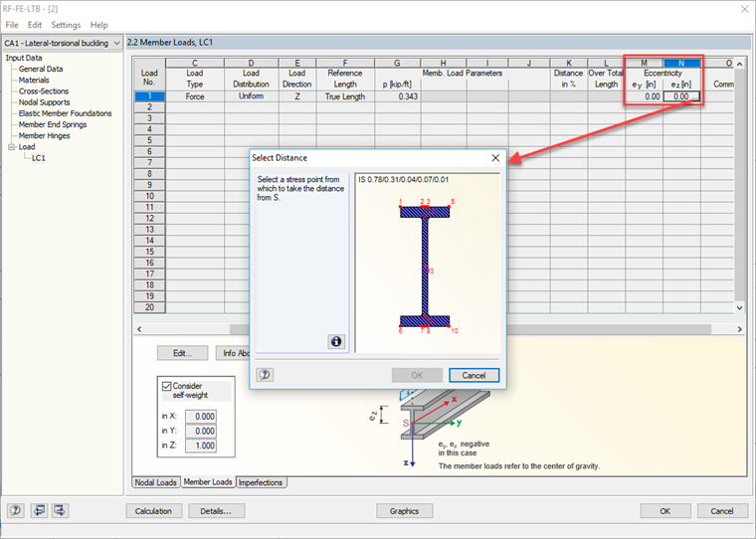756x539 pixels.
Task: Select LC1 under Load in the tree
Action: pyautogui.click(x=39, y=158)
